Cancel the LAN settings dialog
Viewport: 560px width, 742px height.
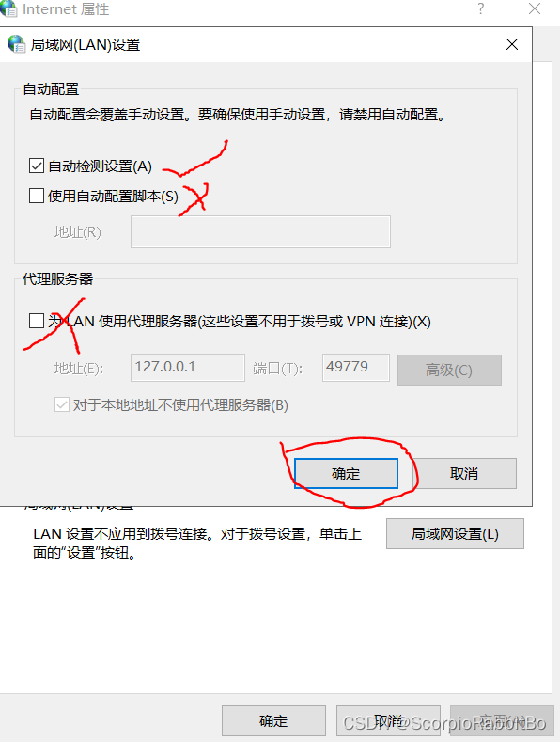click(464, 473)
